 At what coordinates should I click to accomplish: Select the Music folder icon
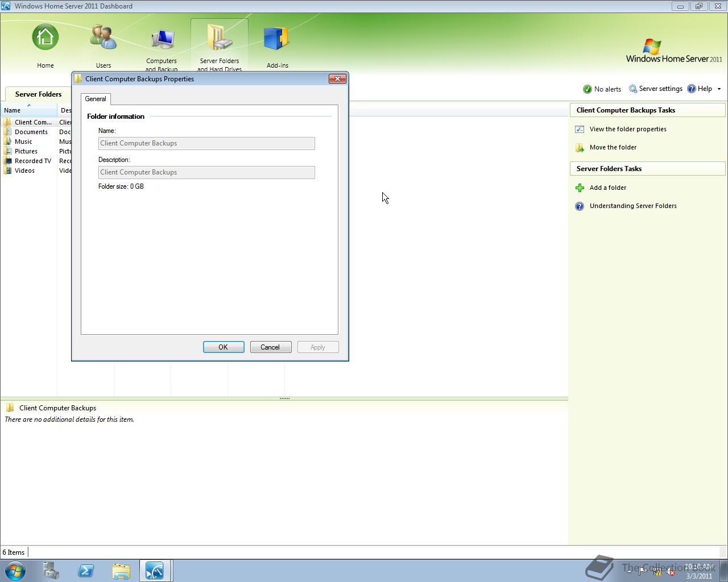(x=7, y=142)
